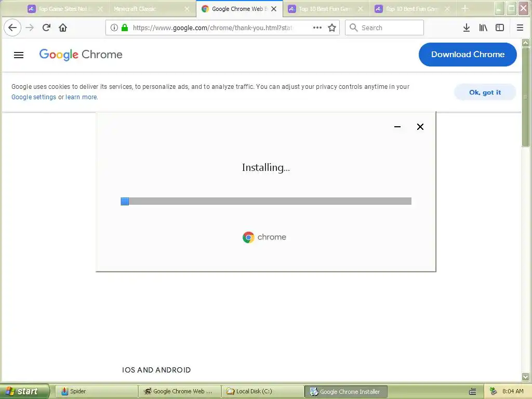Switch to Google Chrome Web taskbar item
This screenshot has height=399, width=532.
[x=179, y=391]
